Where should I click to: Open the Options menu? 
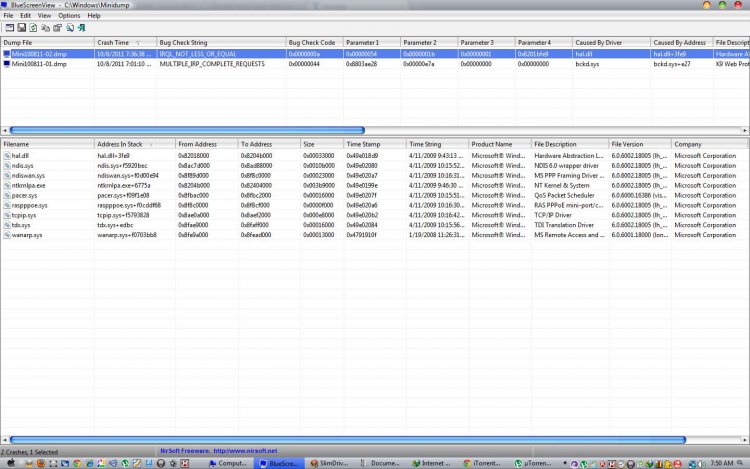69,16
